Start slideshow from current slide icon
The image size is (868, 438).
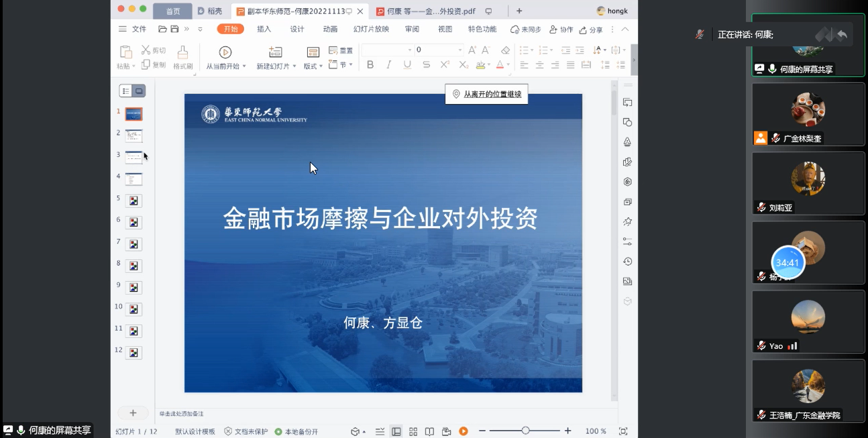tap(225, 52)
